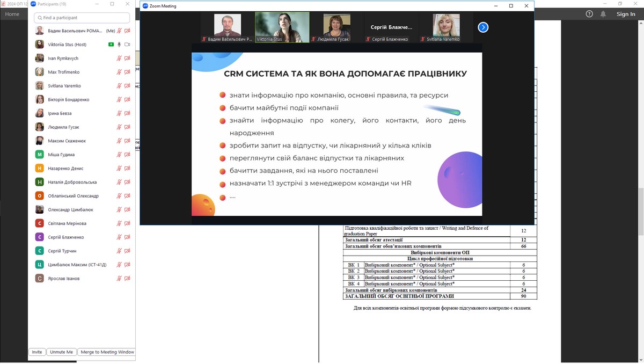Click the Invite button
644x364 pixels.
(x=36, y=352)
